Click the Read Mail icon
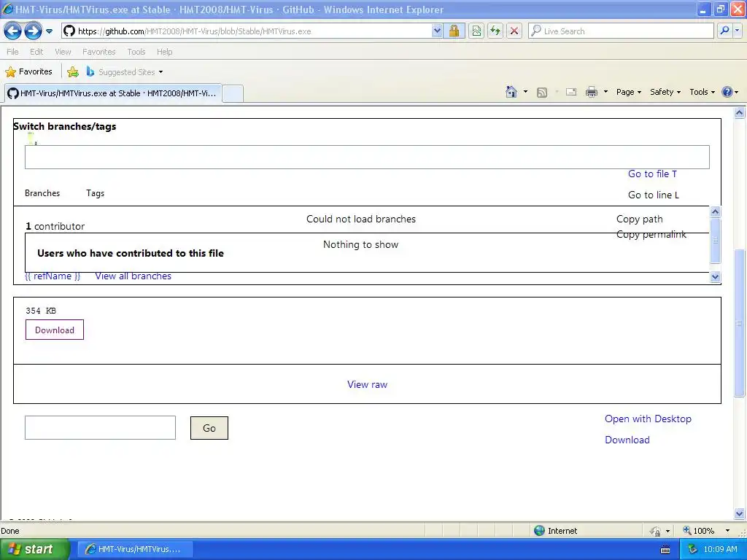747x560 pixels. tap(571, 92)
